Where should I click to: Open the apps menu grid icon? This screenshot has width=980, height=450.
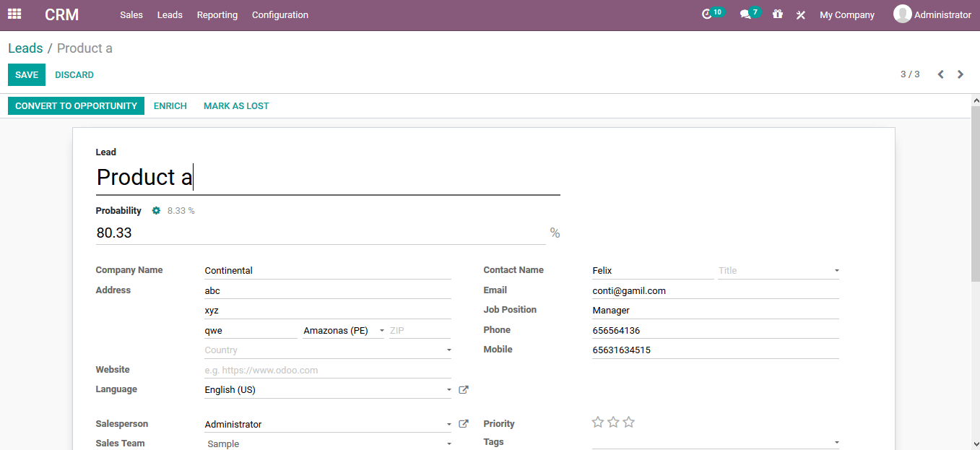pyautogui.click(x=14, y=14)
